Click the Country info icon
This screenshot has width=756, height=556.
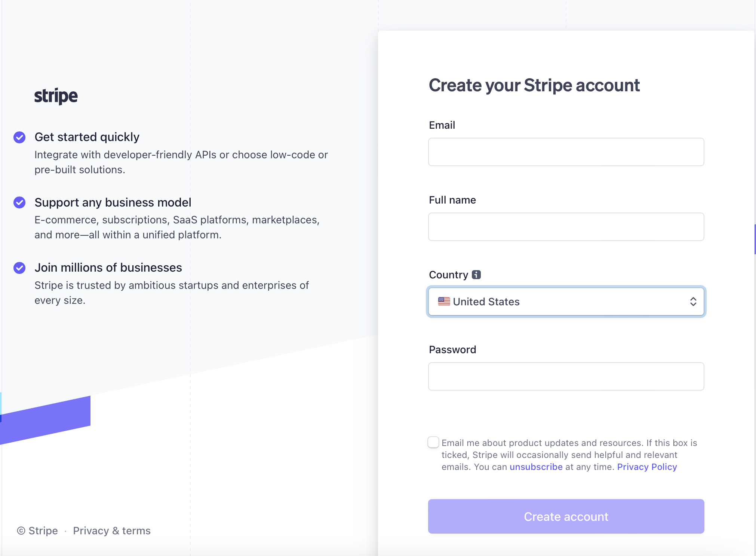[476, 275]
